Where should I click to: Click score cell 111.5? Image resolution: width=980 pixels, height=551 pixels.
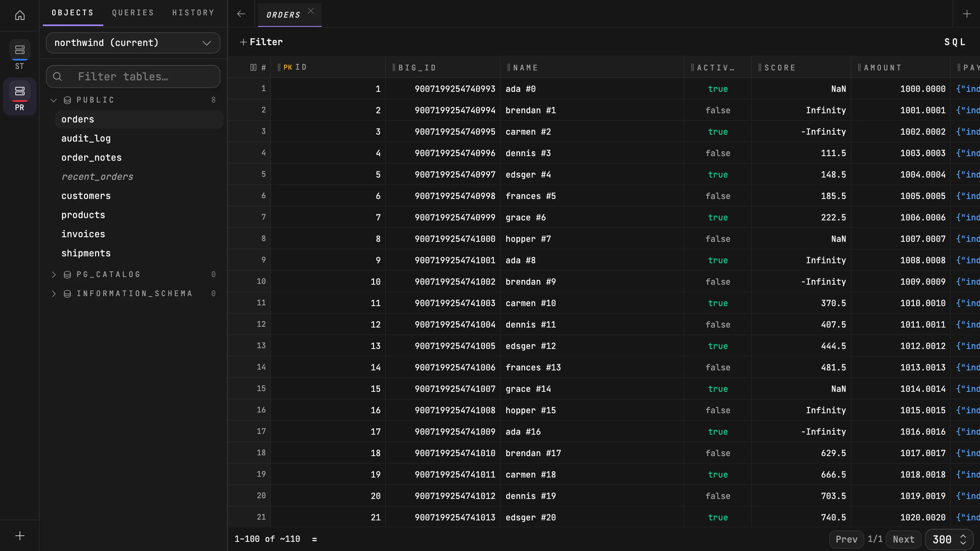tap(802, 153)
